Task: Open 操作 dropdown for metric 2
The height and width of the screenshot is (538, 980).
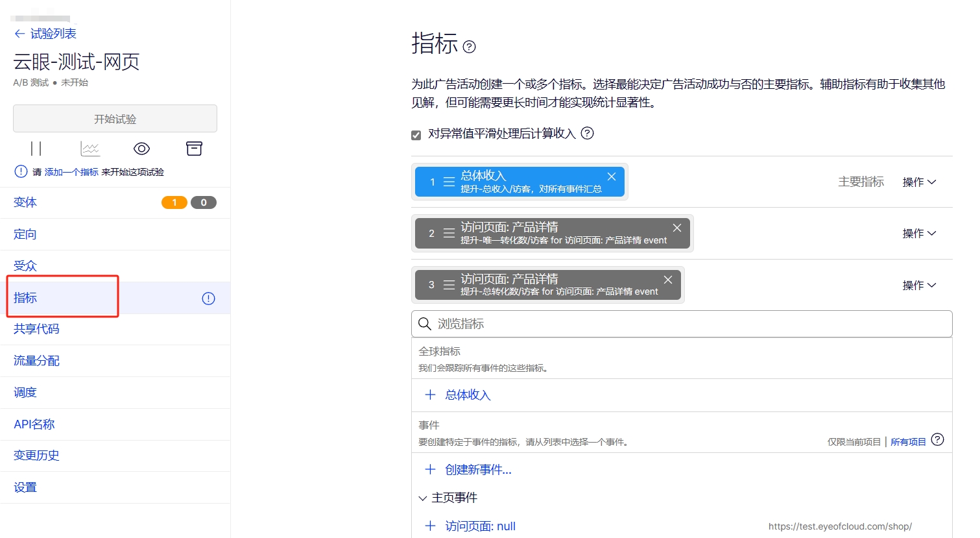Action: pyautogui.click(x=919, y=234)
